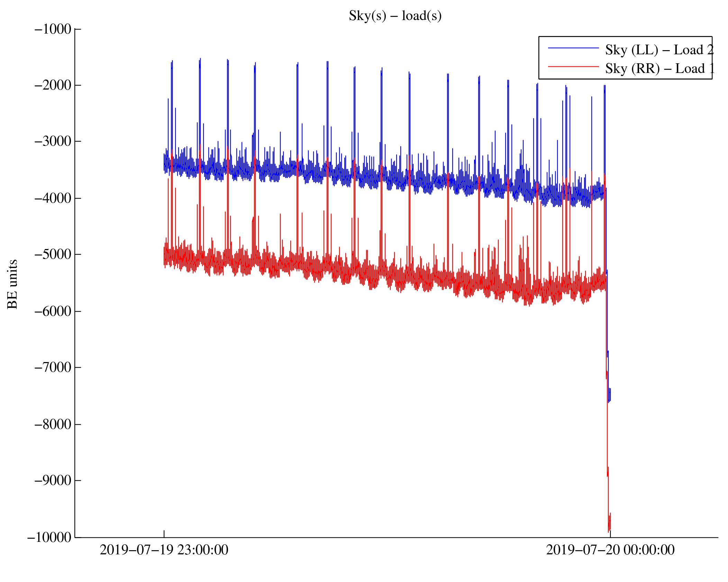Click the −8000 y-axis tick label
728x582 pixels.
click(x=53, y=424)
